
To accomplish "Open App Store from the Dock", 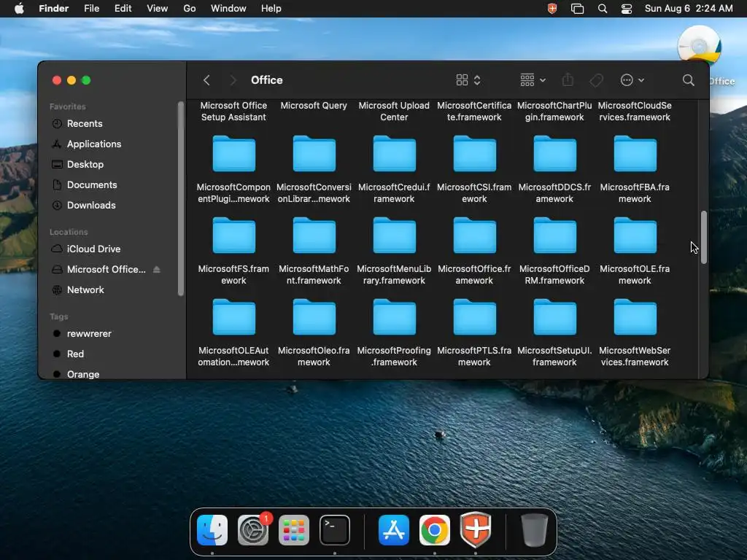I will point(394,530).
